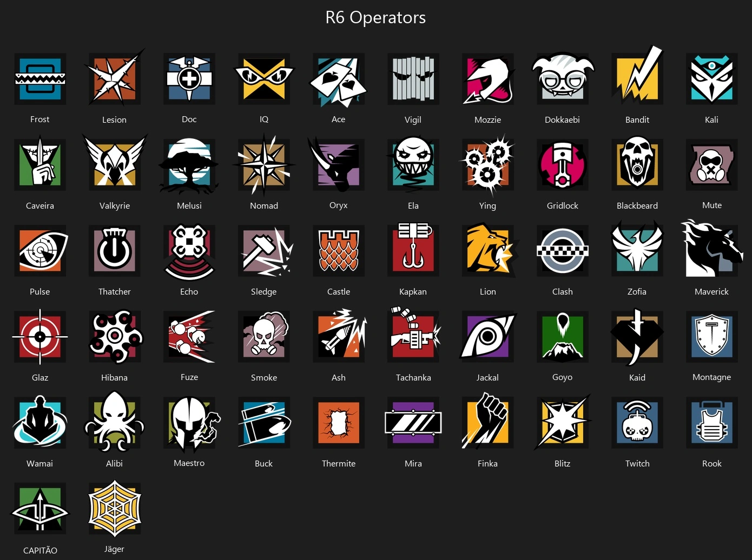The height and width of the screenshot is (560, 752).
Task: Choose the Jäger spiderweb icon
Action: [x=115, y=509]
